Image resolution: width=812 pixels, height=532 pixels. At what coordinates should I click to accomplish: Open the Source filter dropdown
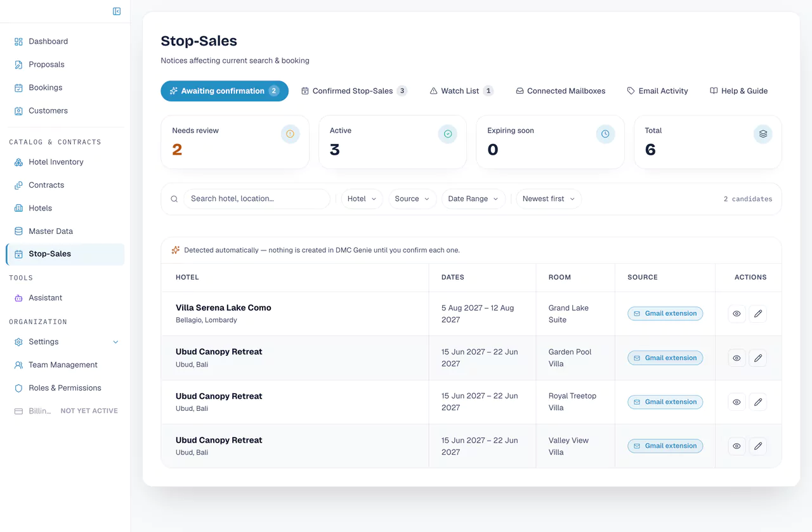click(412, 199)
